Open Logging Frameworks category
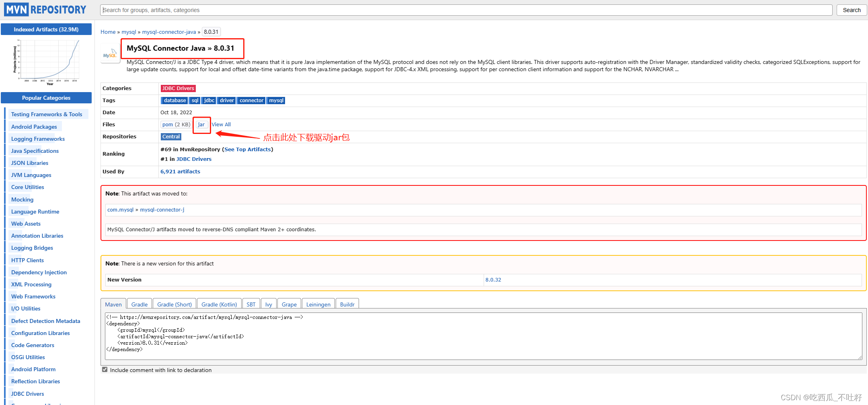The image size is (868, 405). click(38, 139)
